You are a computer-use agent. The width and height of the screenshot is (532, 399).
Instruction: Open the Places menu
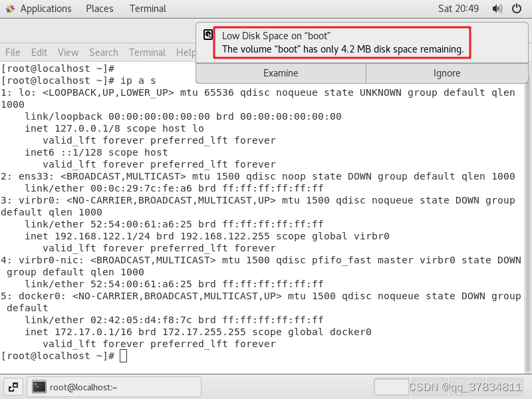click(99, 9)
